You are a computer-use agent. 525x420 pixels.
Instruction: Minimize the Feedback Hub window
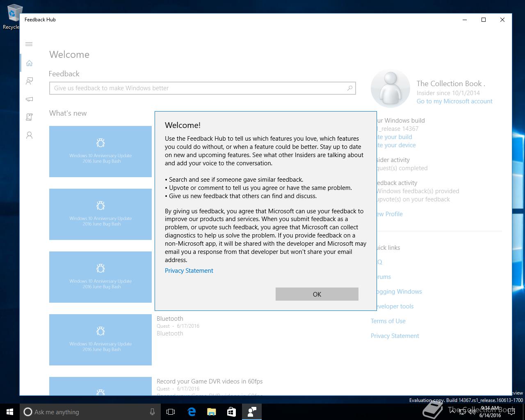(x=465, y=20)
